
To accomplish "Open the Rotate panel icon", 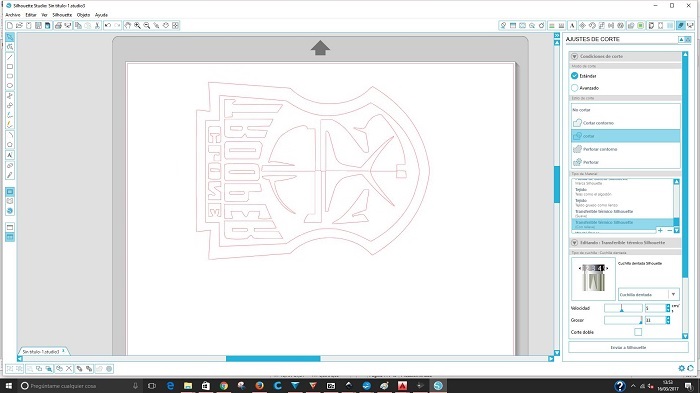I will pos(592,25).
